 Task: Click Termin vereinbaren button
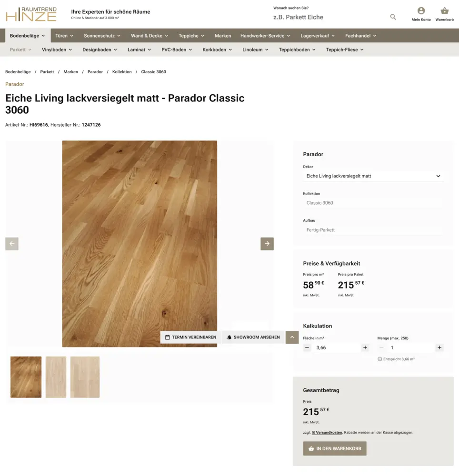(190, 337)
